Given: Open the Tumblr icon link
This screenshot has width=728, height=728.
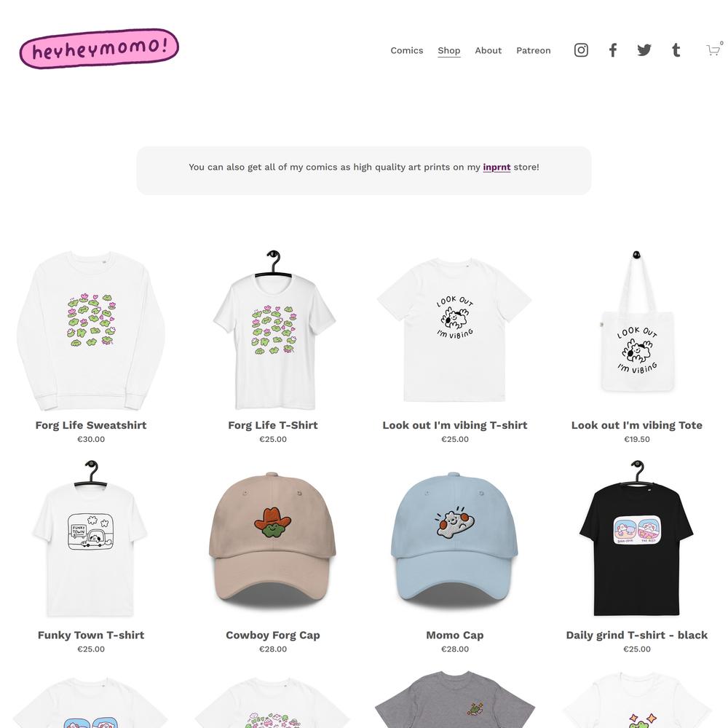Looking at the screenshot, I should point(676,50).
